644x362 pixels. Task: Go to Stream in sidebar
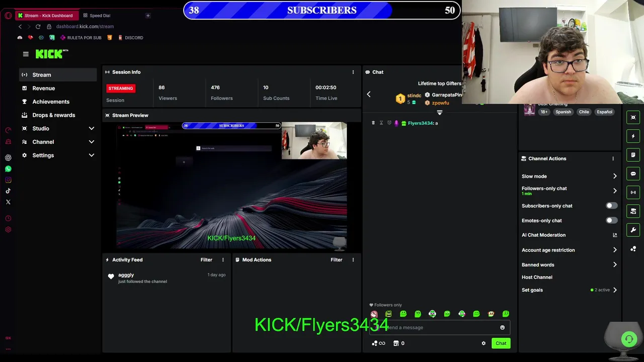(x=58, y=75)
